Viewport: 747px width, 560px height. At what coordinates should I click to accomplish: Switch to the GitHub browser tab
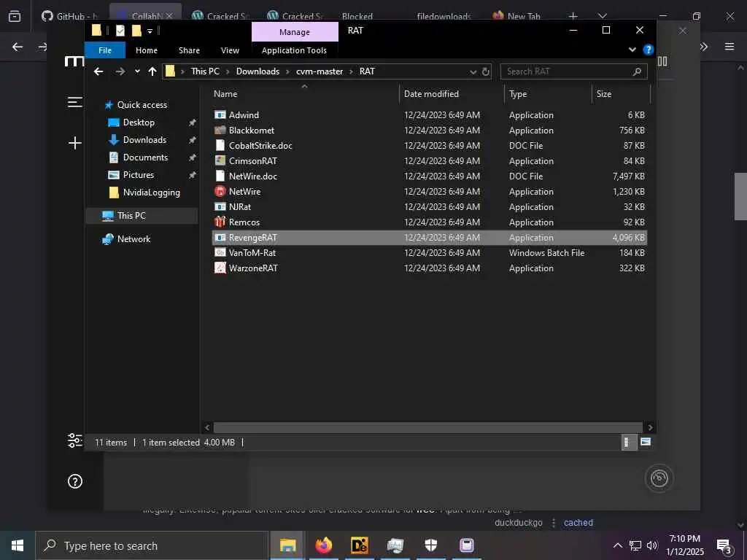[x=70, y=16]
